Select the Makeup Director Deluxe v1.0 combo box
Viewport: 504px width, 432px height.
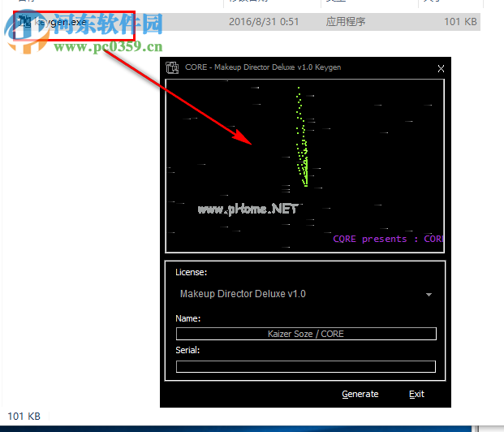[300, 294]
